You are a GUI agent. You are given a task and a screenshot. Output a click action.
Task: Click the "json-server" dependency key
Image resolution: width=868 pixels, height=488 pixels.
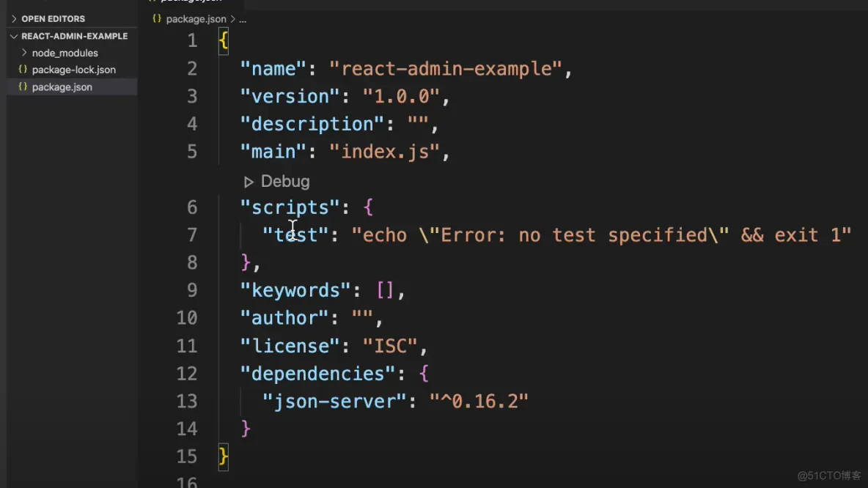(334, 401)
